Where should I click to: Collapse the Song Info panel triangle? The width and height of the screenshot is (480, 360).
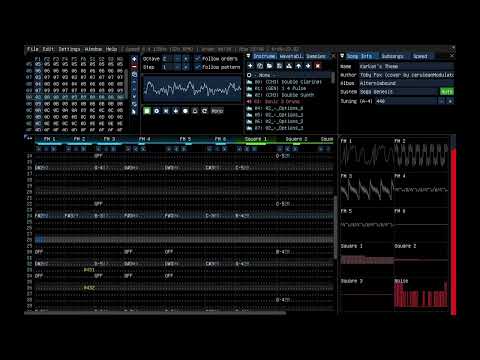[x=342, y=56]
